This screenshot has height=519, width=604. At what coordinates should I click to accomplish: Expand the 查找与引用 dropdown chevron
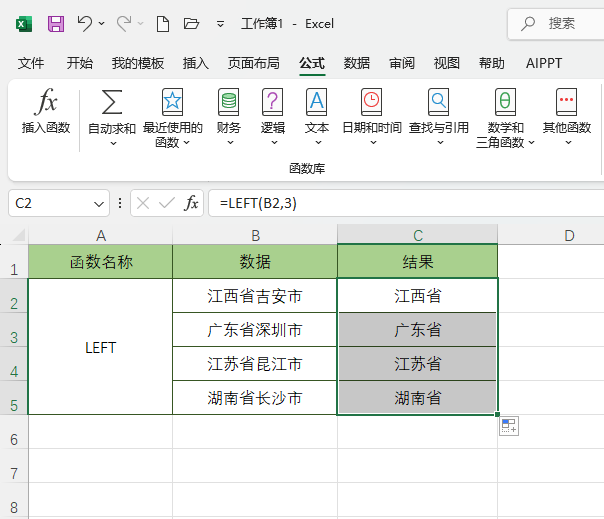pos(440,143)
